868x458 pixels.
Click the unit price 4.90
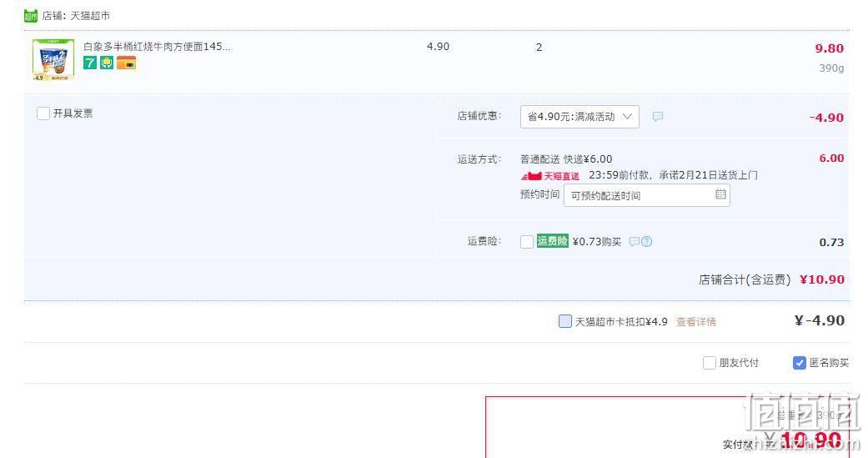(x=438, y=47)
